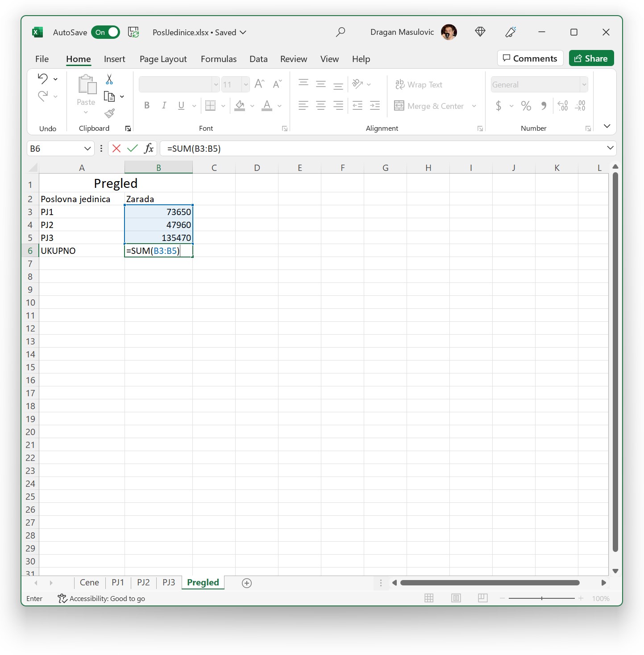Switch to Page Break Preview icon
Viewport: 644px width, 655px height.
click(x=482, y=598)
